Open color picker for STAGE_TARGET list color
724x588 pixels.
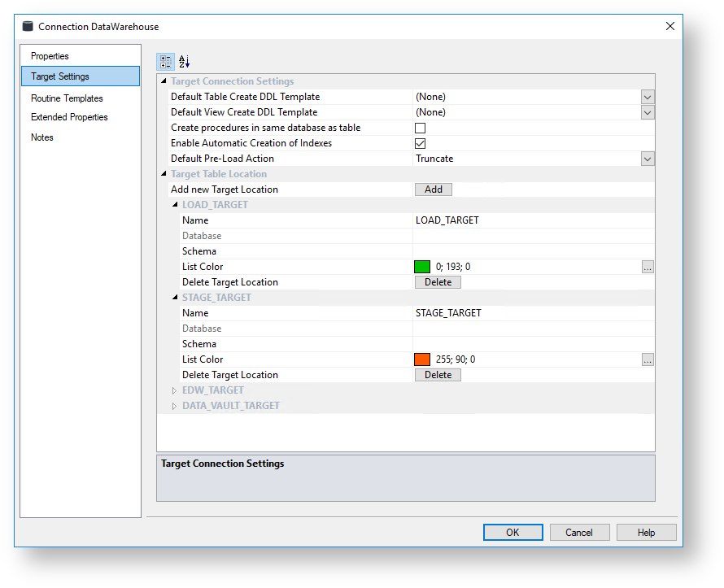pyautogui.click(x=648, y=359)
